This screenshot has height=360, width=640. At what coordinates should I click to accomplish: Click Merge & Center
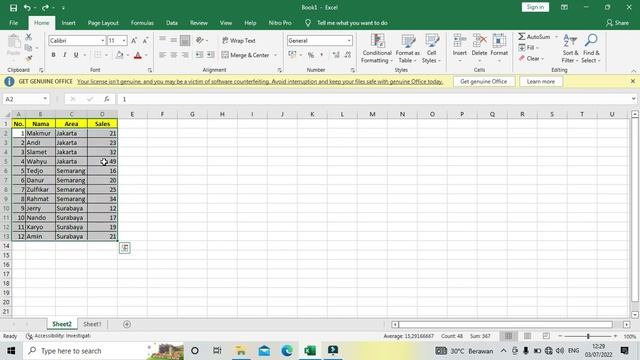click(x=245, y=55)
